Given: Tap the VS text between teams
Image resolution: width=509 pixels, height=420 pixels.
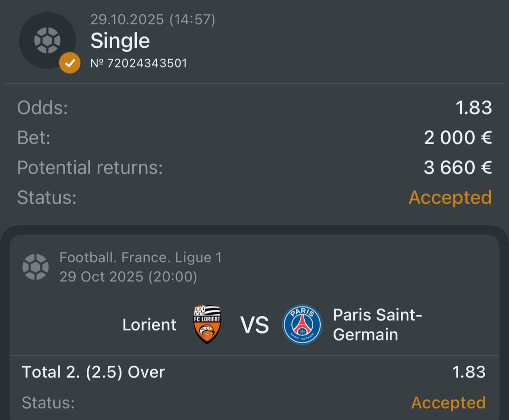Looking at the screenshot, I should tap(254, 325).
